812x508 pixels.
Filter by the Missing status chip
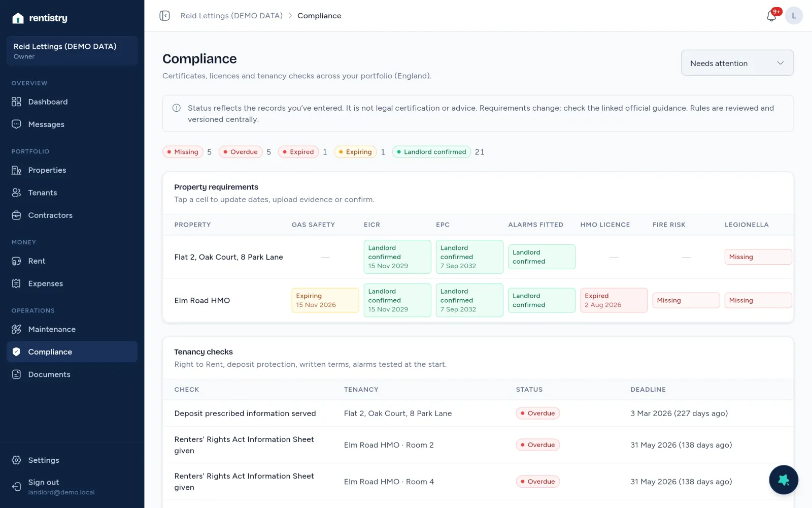183,152
